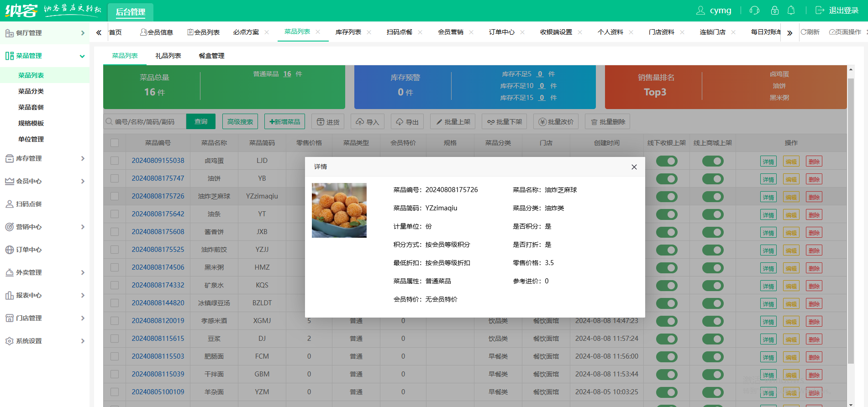
Task: Switch to the 礼品列表 tab
Action: (168, 56)
